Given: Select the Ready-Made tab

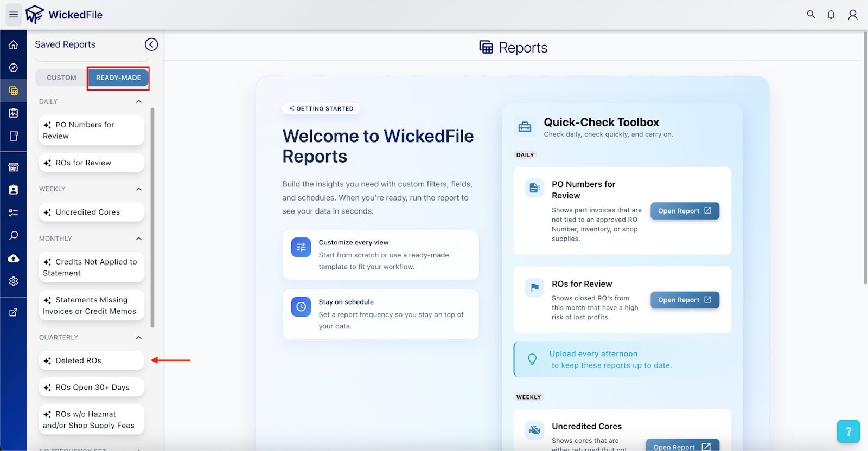Looking at the screenshot, I should [x=118, y=78].
